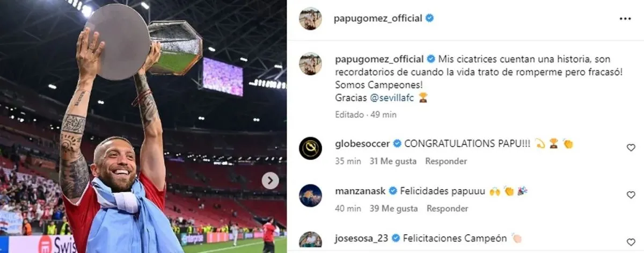The height and width of the screenshot is (253, 644).
Task: Like the manzanask comment with the heart
Action: (x=631, y=195)
